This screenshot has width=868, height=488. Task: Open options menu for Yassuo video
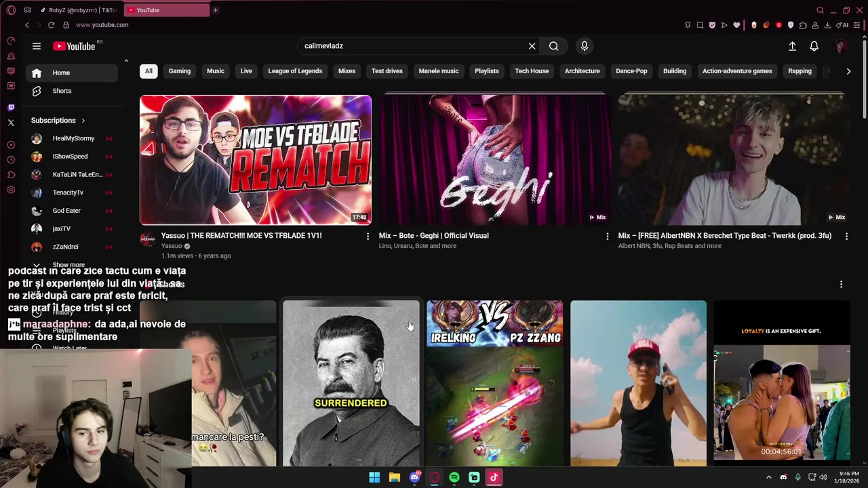click(368, 236)
